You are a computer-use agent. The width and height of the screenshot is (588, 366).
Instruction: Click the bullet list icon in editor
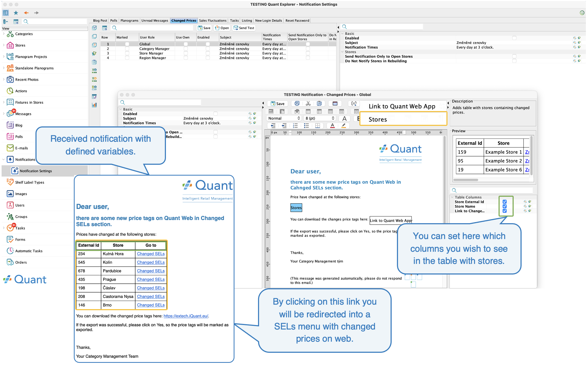point(306,126)
